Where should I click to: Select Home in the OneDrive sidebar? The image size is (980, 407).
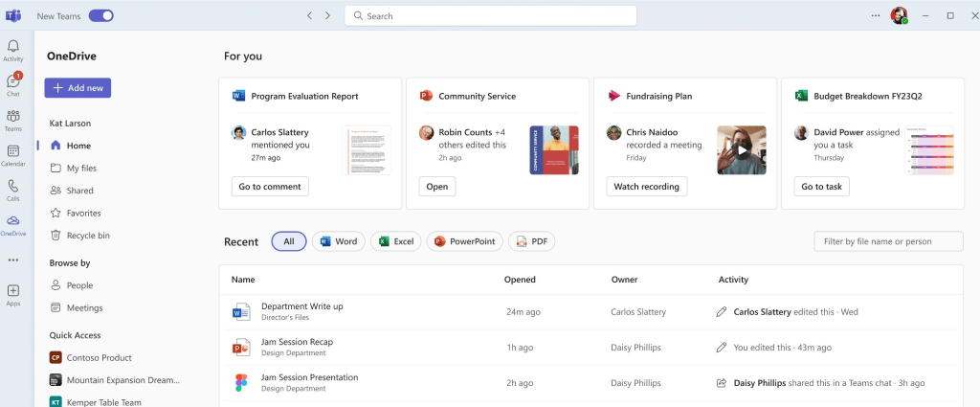click(78, 146)
